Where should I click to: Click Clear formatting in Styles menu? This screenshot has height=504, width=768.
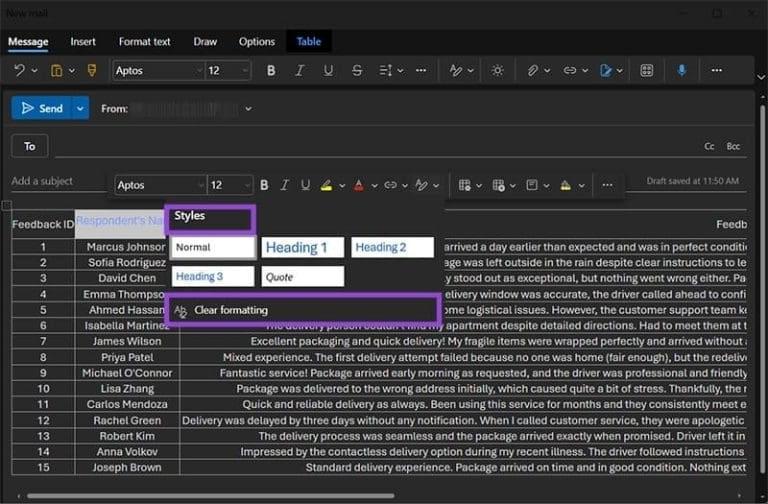pyautogui.click(x=231, y=310)
